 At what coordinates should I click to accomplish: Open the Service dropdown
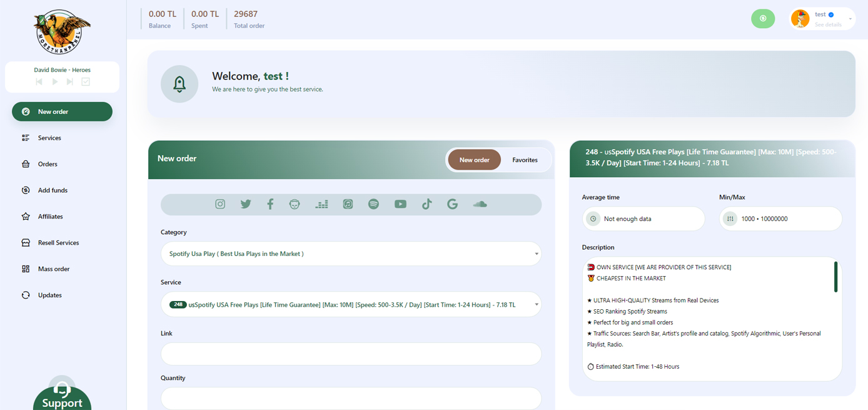(351, 304)
